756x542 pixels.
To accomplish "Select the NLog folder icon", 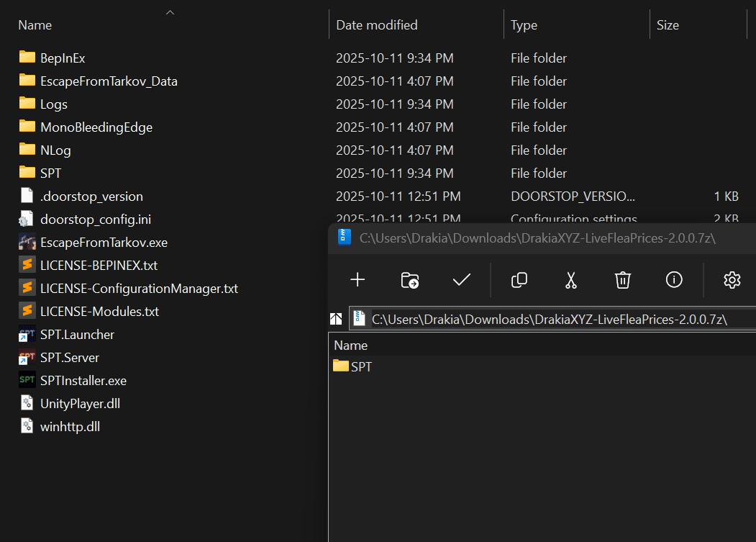I will (27, 150).
